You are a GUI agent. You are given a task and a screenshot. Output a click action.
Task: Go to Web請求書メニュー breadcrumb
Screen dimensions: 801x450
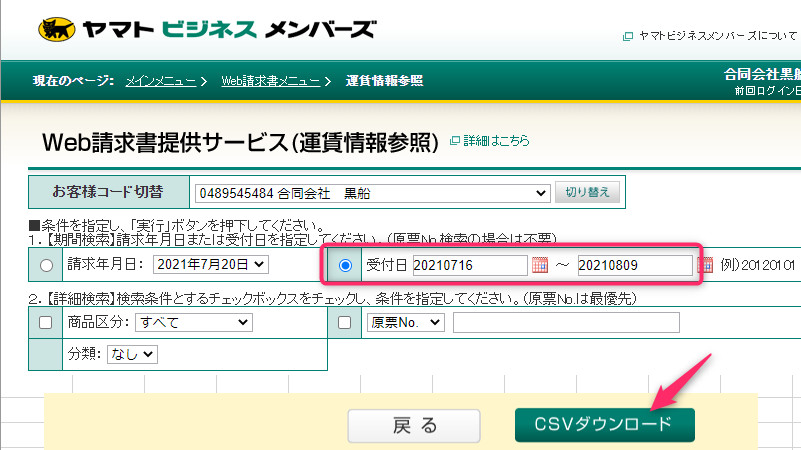point(271,81)
